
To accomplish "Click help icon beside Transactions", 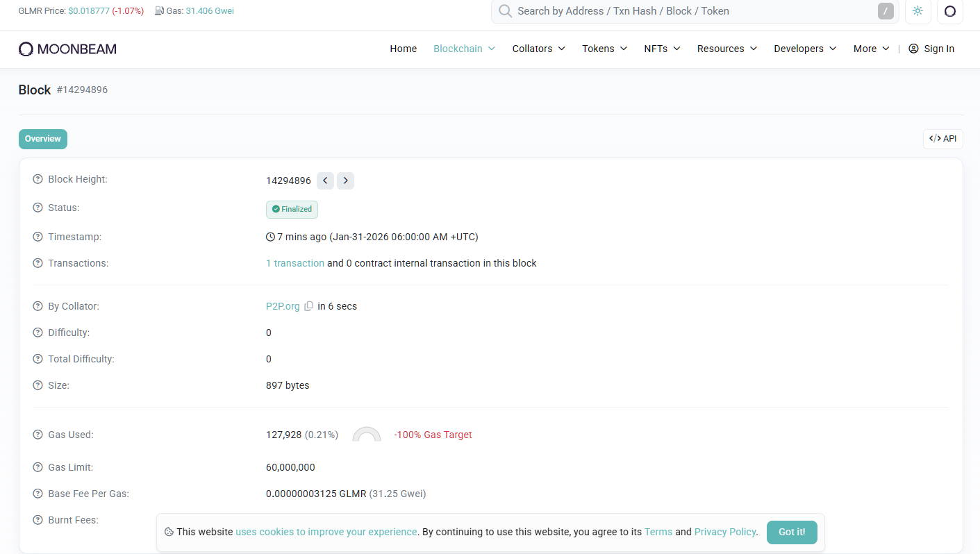I will tap(38, 263).
